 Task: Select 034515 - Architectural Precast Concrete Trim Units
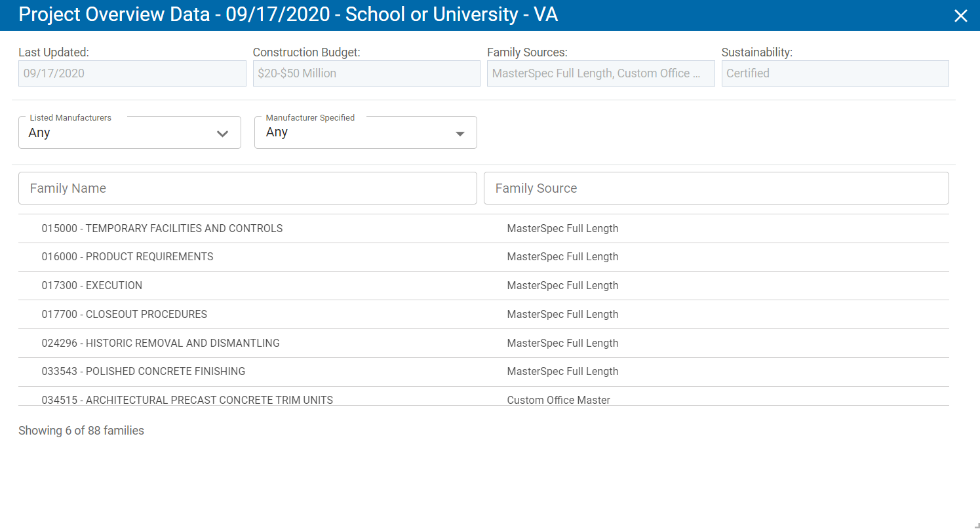point(187,399)
